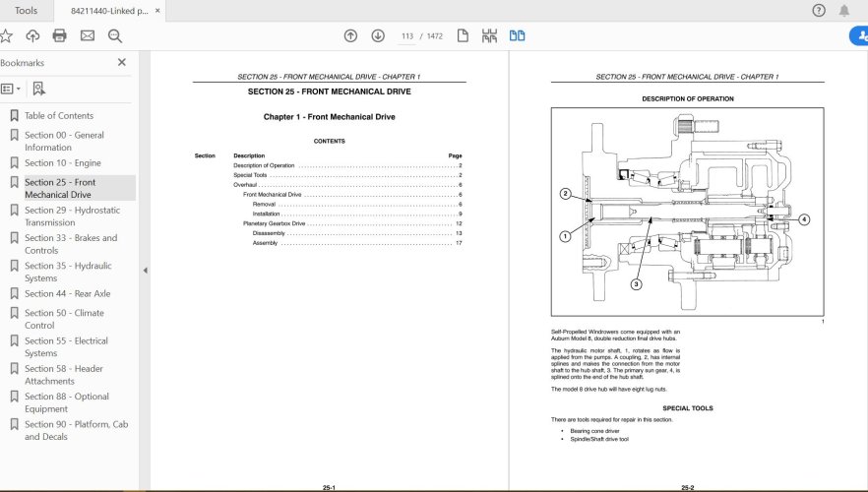Click the upload to cloud icon
This screenshot has width=868, height=492.
[32, 36]
